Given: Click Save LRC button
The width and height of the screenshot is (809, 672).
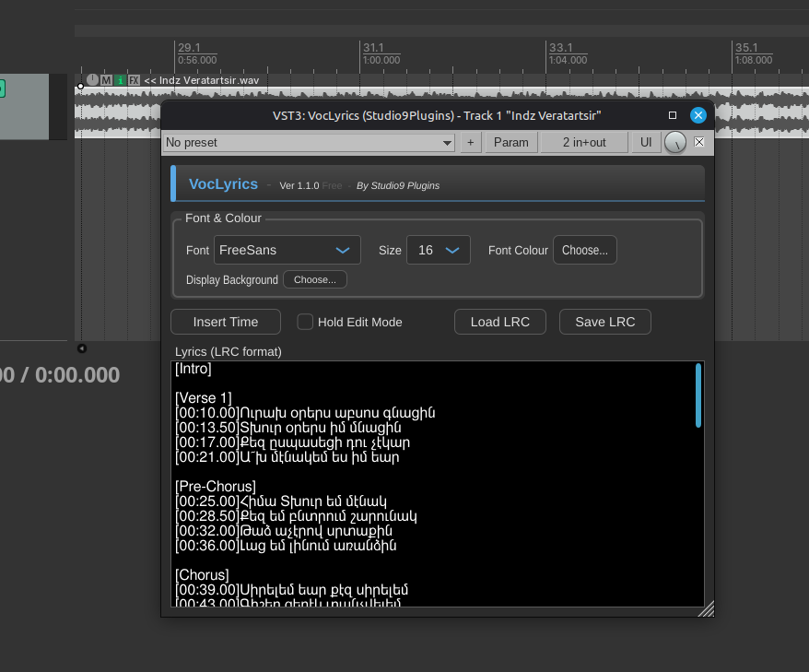Looking at the screenshot, I should coord(605,322).
